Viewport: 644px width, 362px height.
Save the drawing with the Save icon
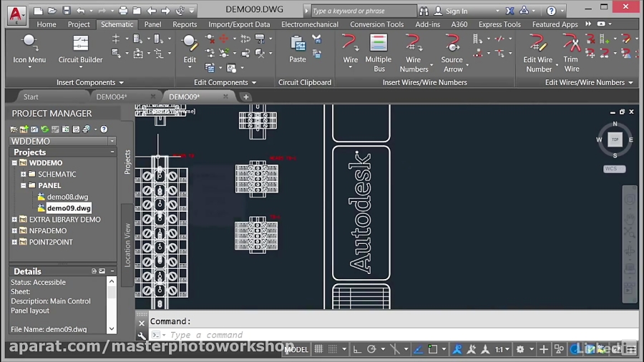pyautogui.click(x=66, y=11)
